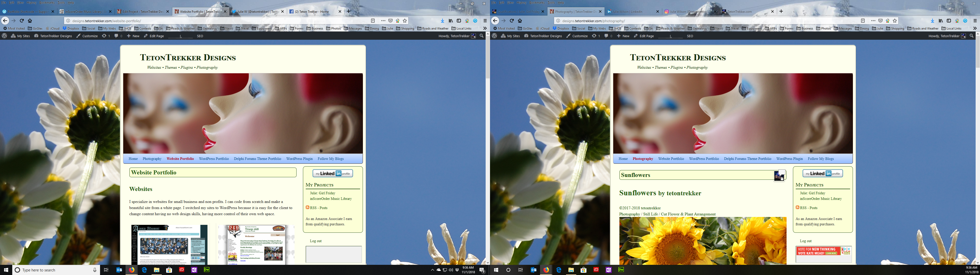The image size is (980, 275).
Task: Show hidden system tray icons on left taskbar
Action: point(432,270)
